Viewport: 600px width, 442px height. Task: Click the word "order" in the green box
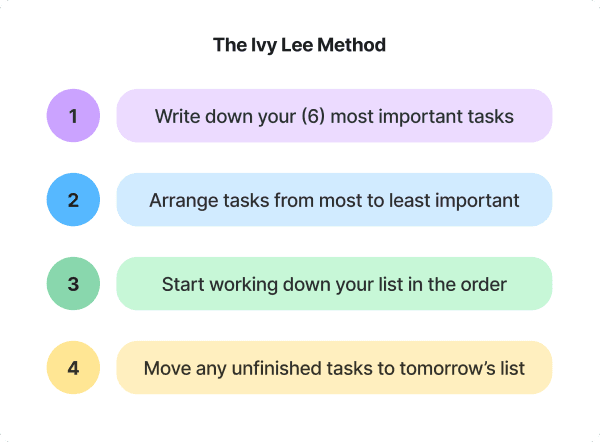(483, 284)
